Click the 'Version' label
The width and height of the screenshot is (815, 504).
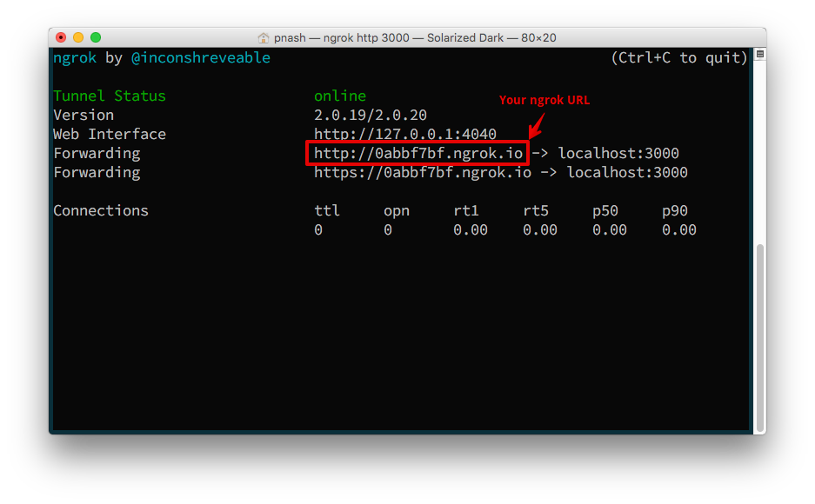click(x=84, y=116)
